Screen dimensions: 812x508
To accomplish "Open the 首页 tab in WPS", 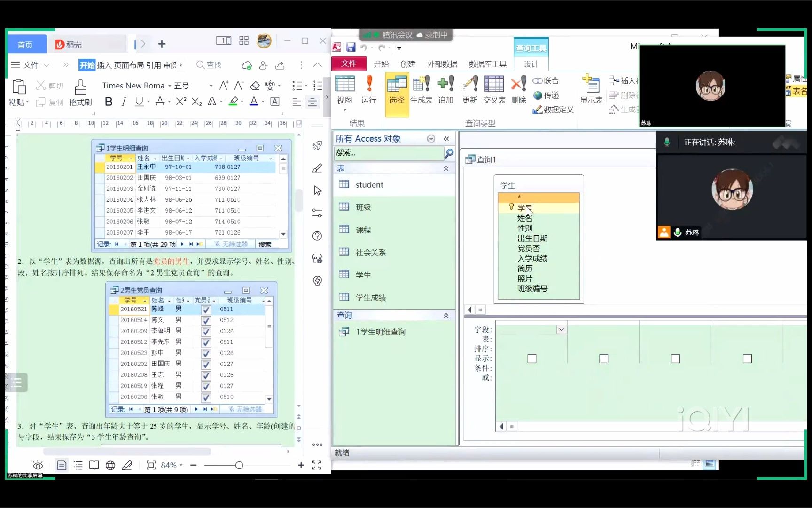I will point(26,44).
